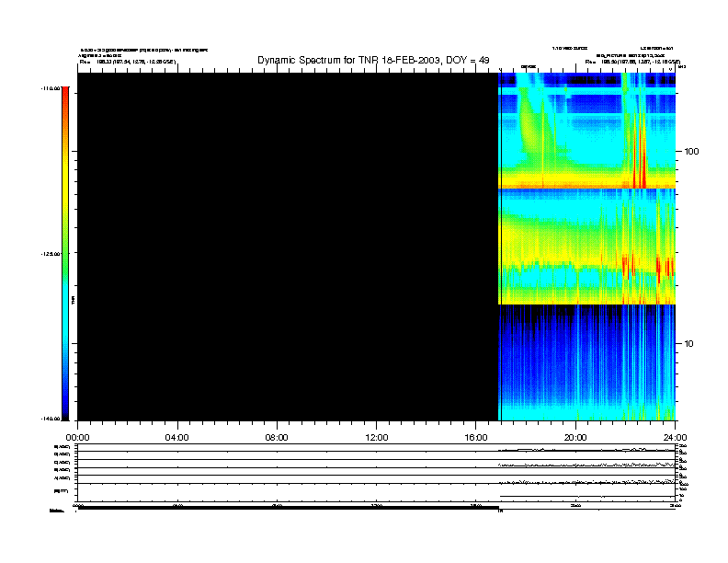Click the 08:00 time axis label

pyautogui.click(x=277, y=438)
